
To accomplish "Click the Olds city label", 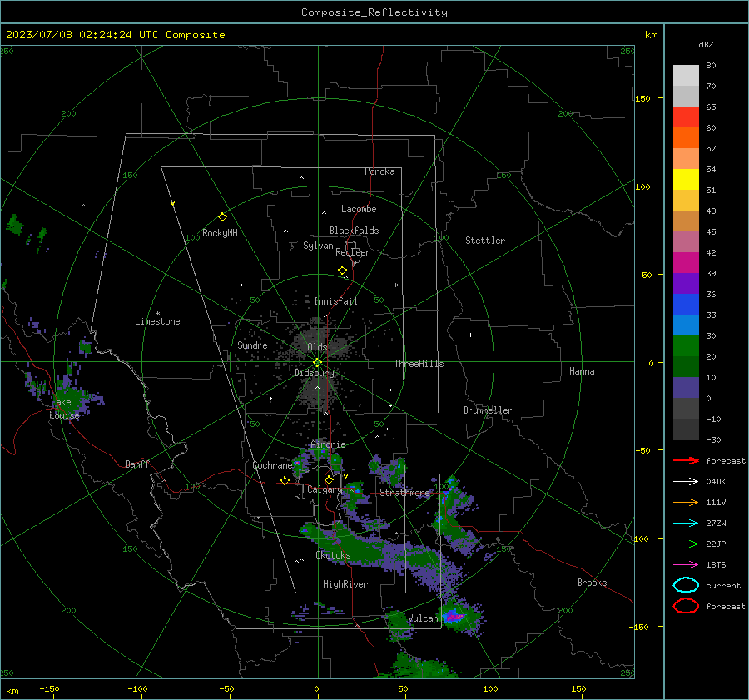I will pyautogui.click(x=317, y=347).
